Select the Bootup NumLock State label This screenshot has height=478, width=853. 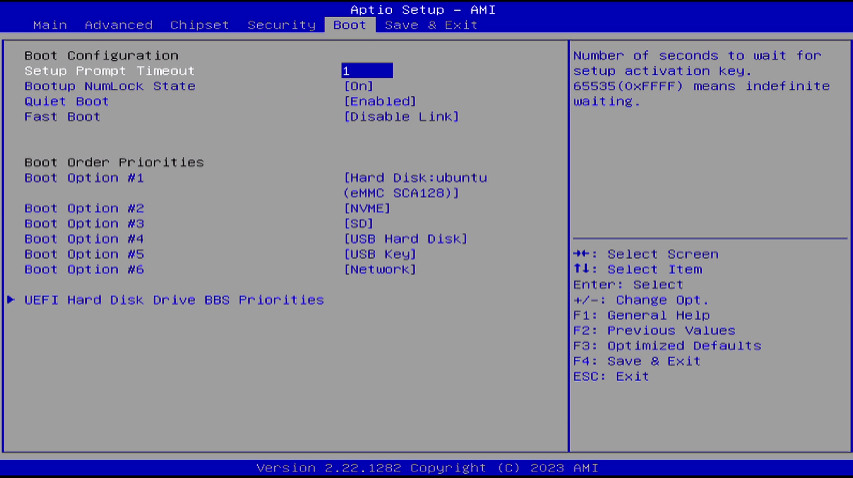pos(110,86)
